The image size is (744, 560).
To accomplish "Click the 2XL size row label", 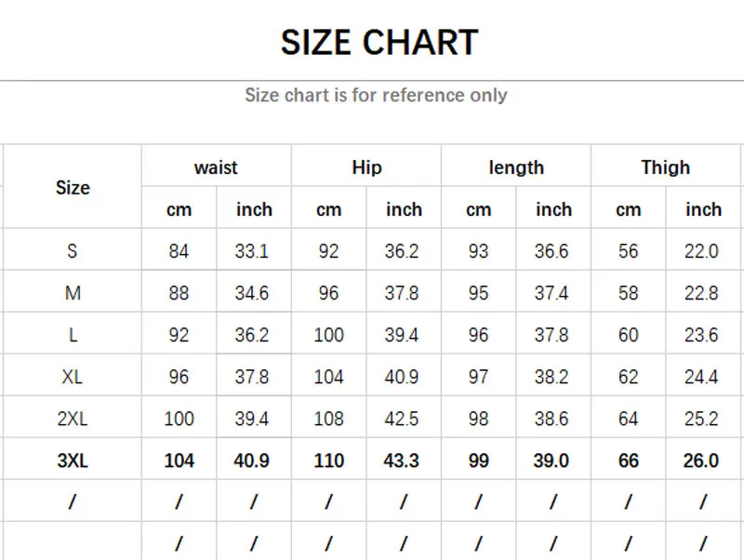I will [x=73, y=419].
